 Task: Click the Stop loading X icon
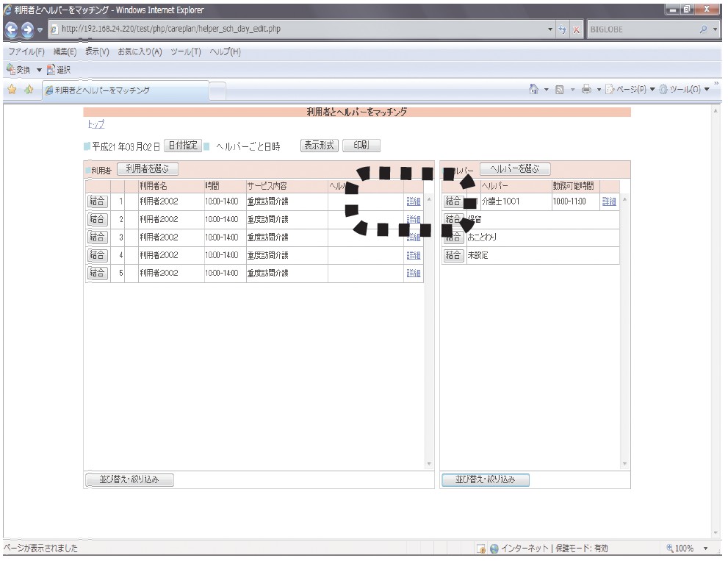click(x=578, y=29)
